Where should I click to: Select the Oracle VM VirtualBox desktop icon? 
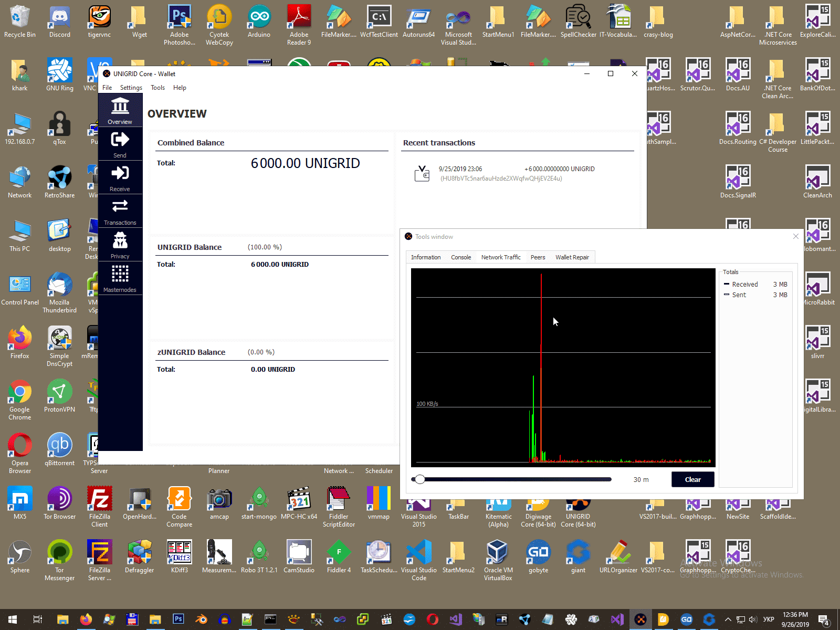click(x=498, y=560)
